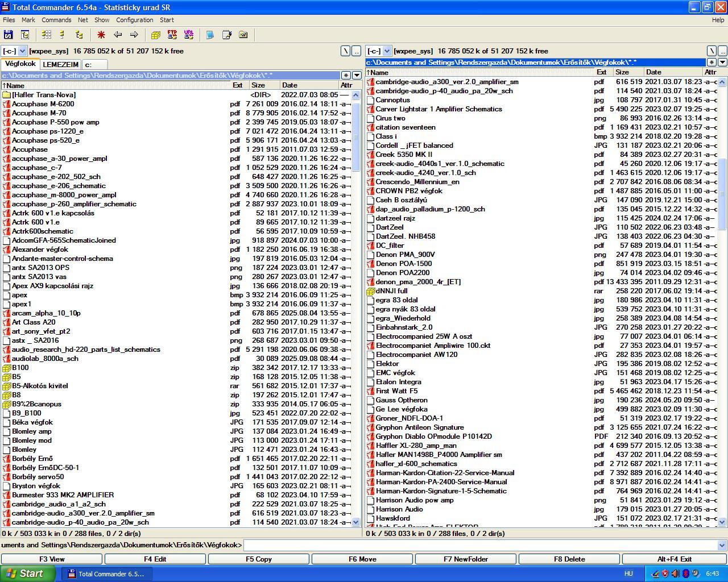Click the red asterisk toolbar icon
728x582 pixels.
[101, 35]
